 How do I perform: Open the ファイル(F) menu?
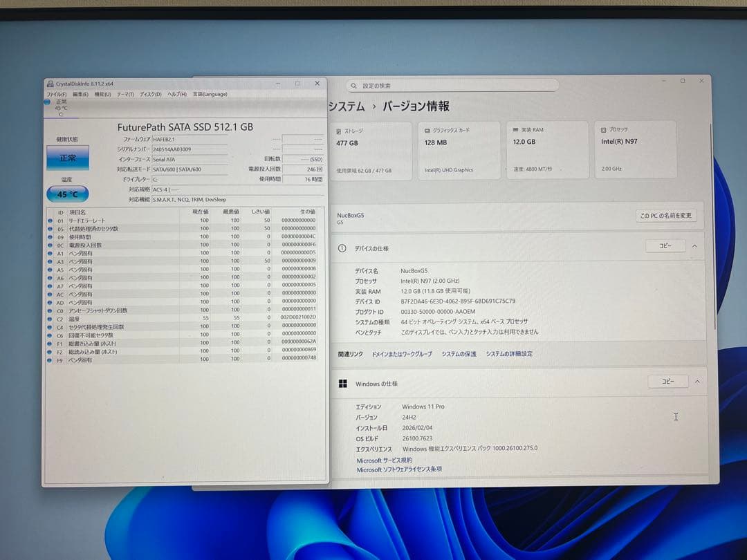coord(57,94)
